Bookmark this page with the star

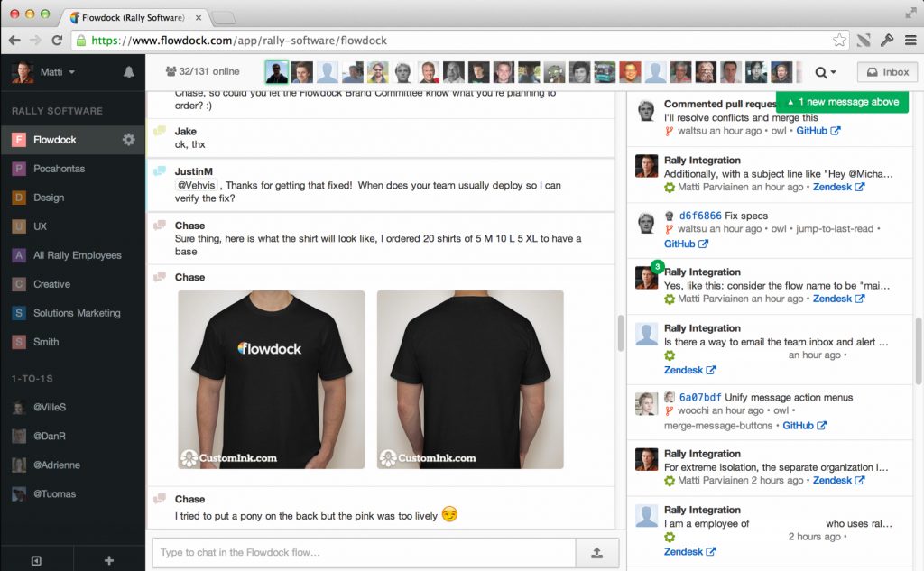[839, 40]
